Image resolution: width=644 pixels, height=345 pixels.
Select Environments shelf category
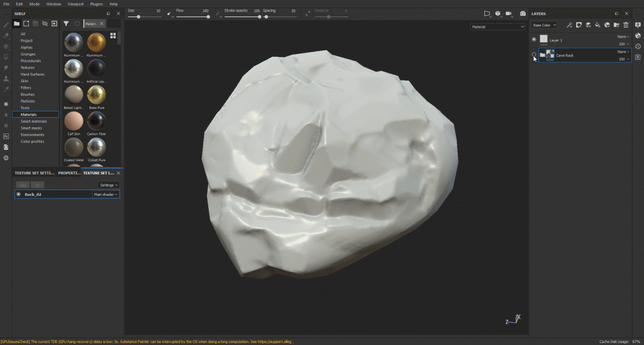pos(31,135)
